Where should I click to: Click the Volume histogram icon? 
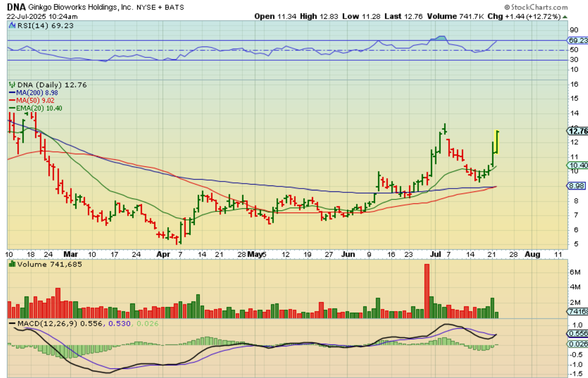point(12,264)
